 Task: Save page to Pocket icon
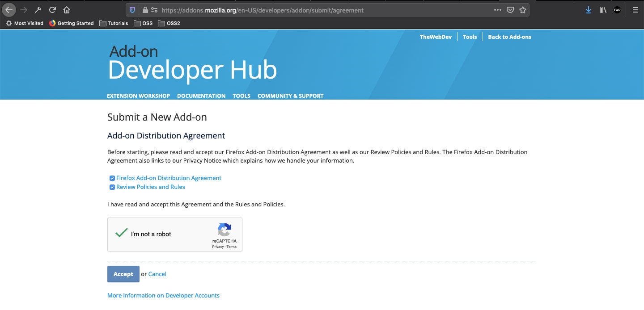coord(510,10)
